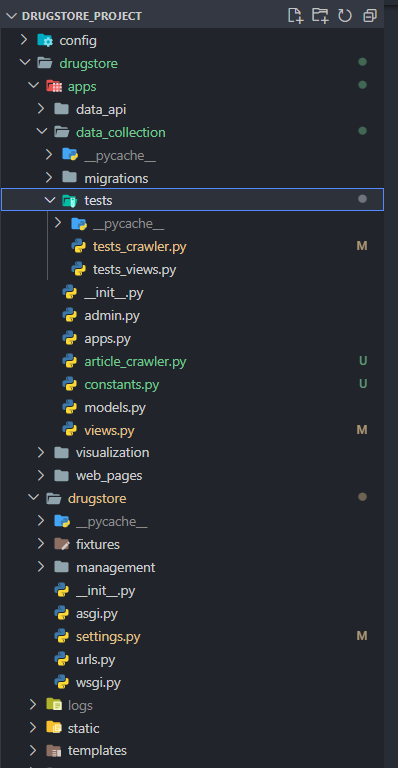398x768 pixels.
Task: Open urls.py file
Action: coord(95,660)
